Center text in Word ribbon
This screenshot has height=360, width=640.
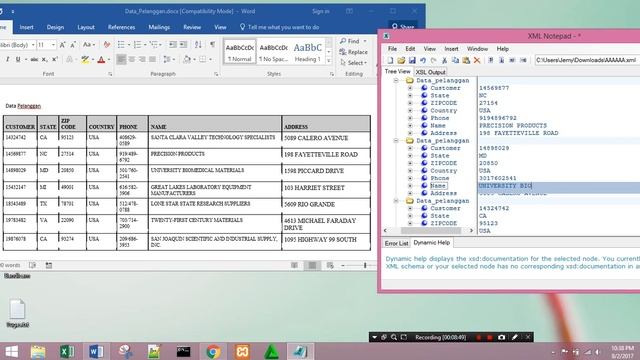(132, 60)
